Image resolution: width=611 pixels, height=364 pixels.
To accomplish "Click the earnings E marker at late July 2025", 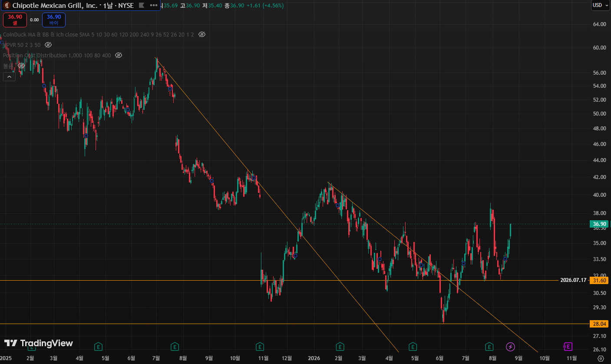I will tap(175, 347).
